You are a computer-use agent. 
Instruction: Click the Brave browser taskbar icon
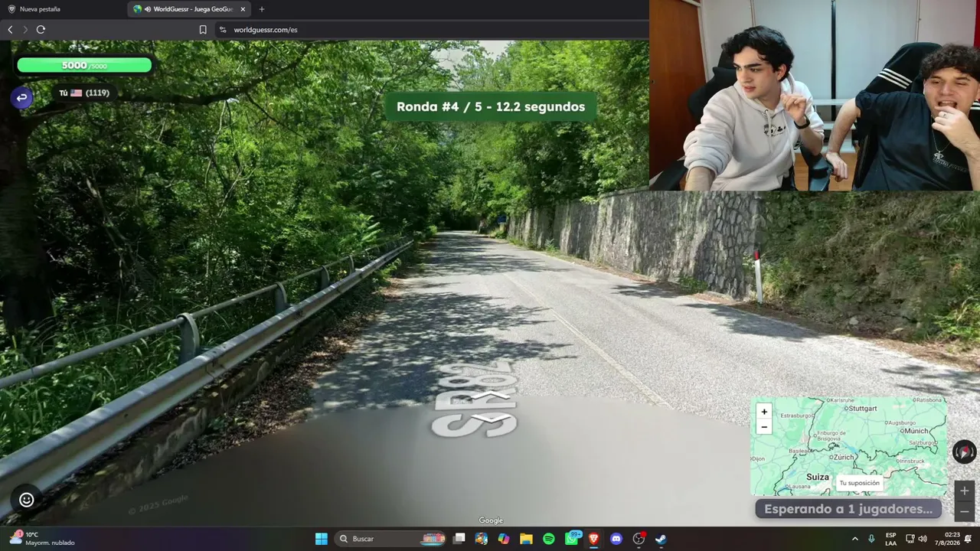pos(593,539)
